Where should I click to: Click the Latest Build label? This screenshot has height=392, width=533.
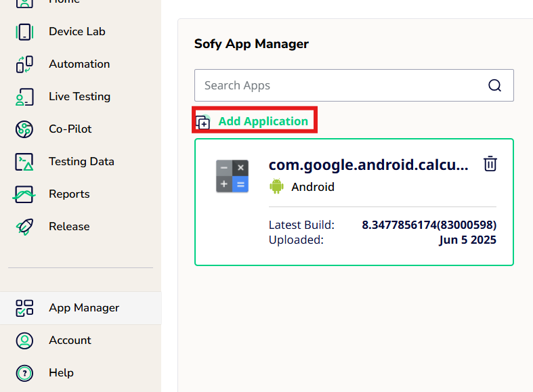click(x=301, y=225)
